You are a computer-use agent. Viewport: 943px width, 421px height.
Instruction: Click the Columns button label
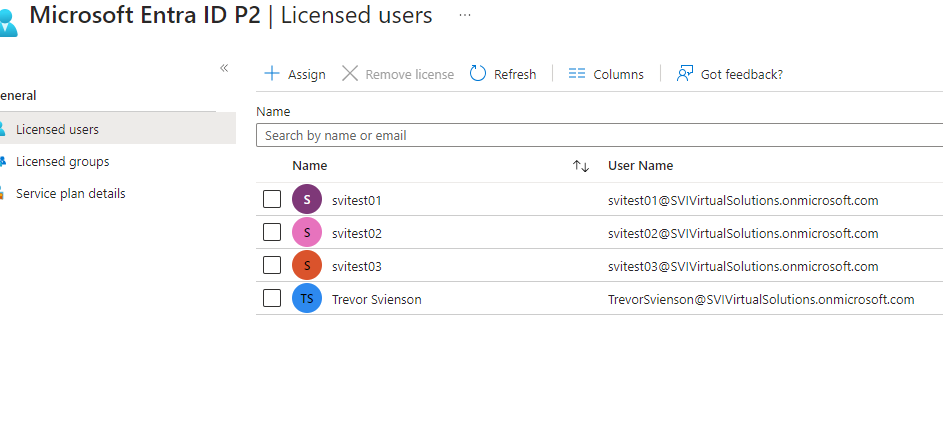618,75
